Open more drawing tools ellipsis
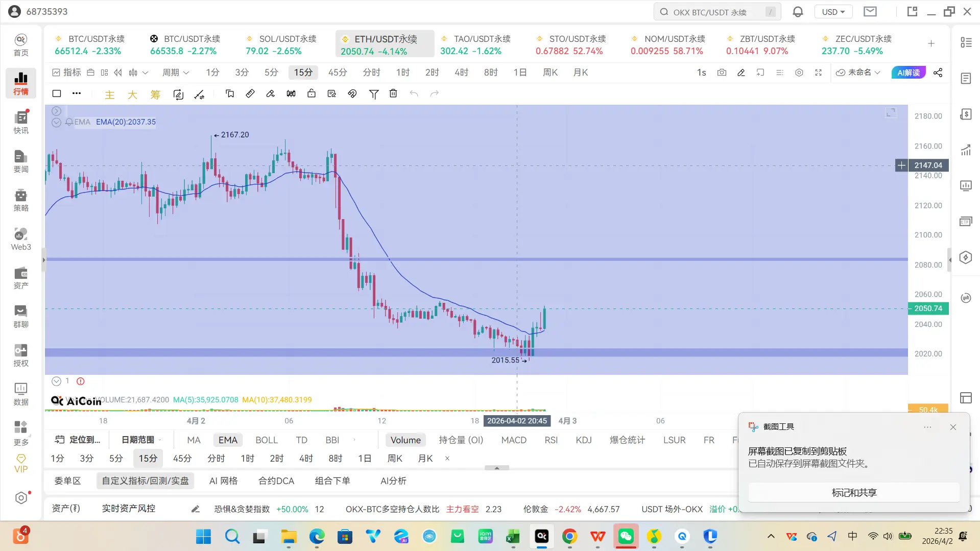This screenshot has height=551, width=980. click(x=77, y=93)
